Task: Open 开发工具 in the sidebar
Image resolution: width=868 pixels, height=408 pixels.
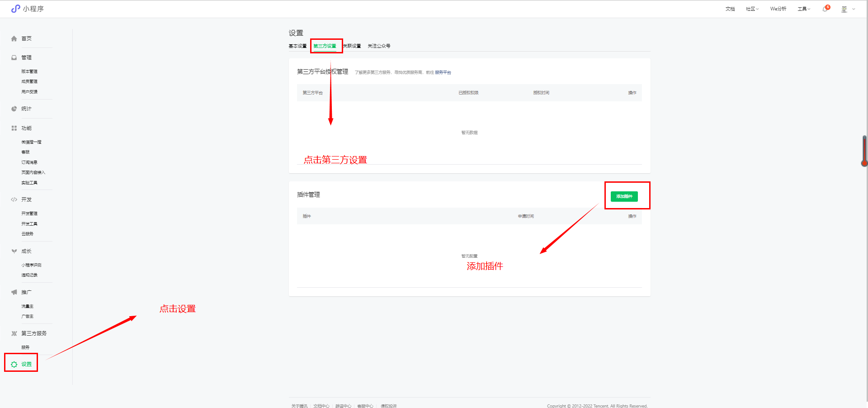Action: pos(29,224)
